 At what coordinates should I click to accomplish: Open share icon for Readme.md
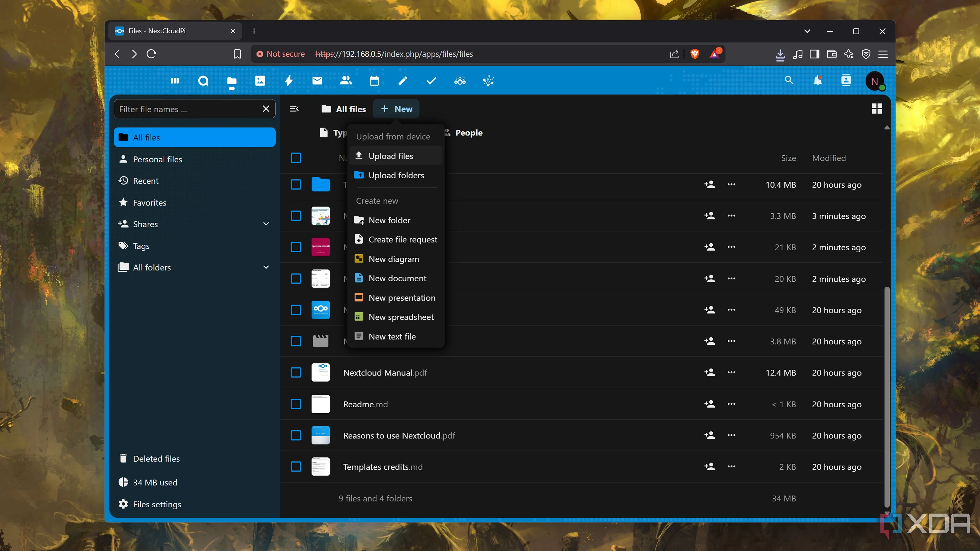point(709,404)
